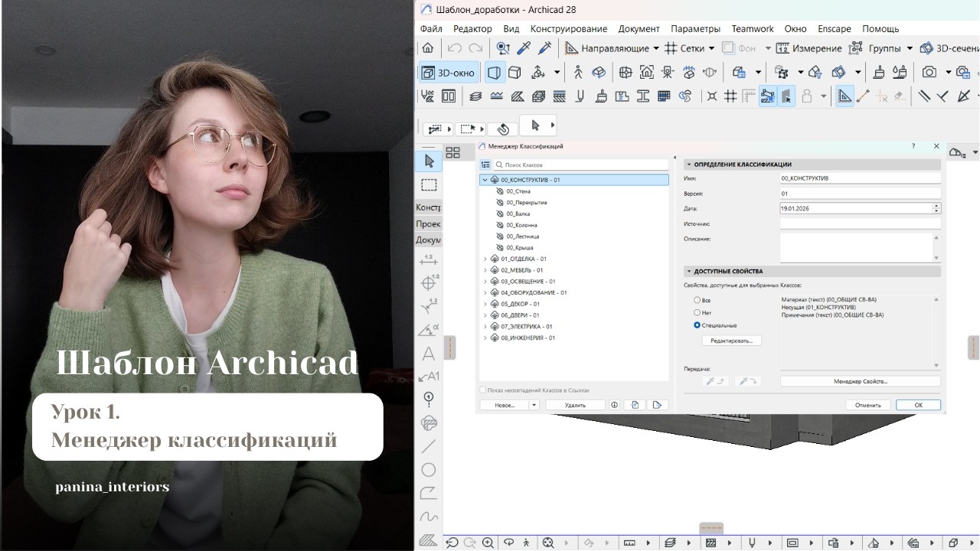Click the Редактировать... button
Screen dimensions: 980x551
click(x=731, y=341)
